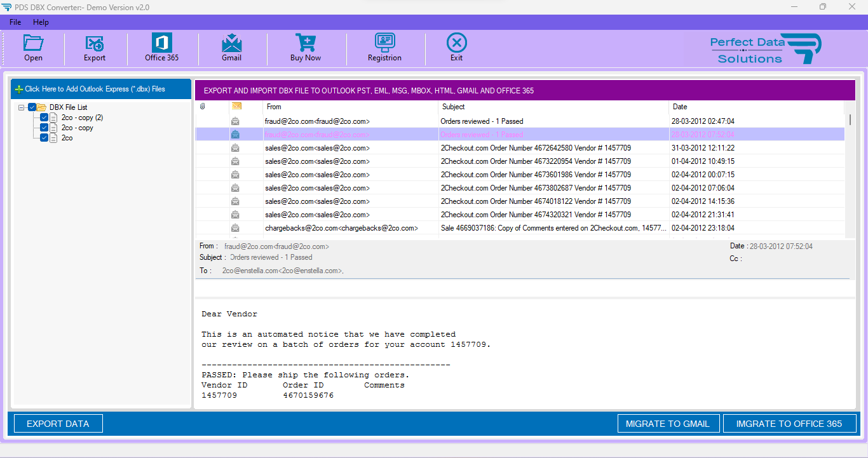
Task: Click the IMGRATE TO OFFICE 365 button
Action: click(x=789, y=424)
